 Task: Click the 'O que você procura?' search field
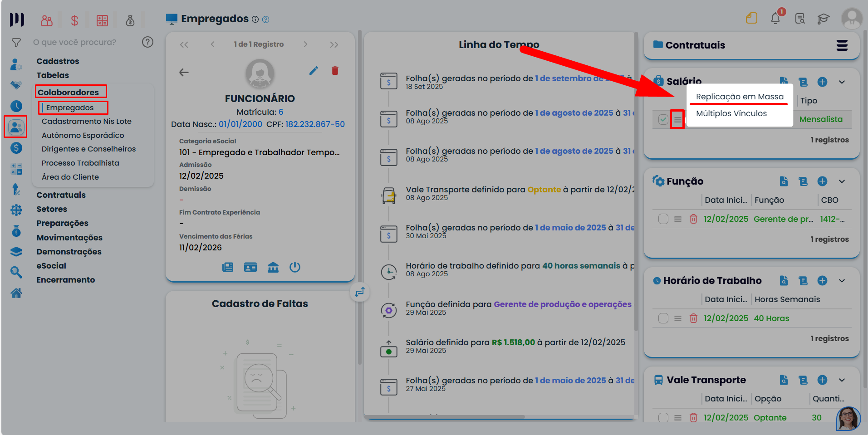click(x=75, y=42)
